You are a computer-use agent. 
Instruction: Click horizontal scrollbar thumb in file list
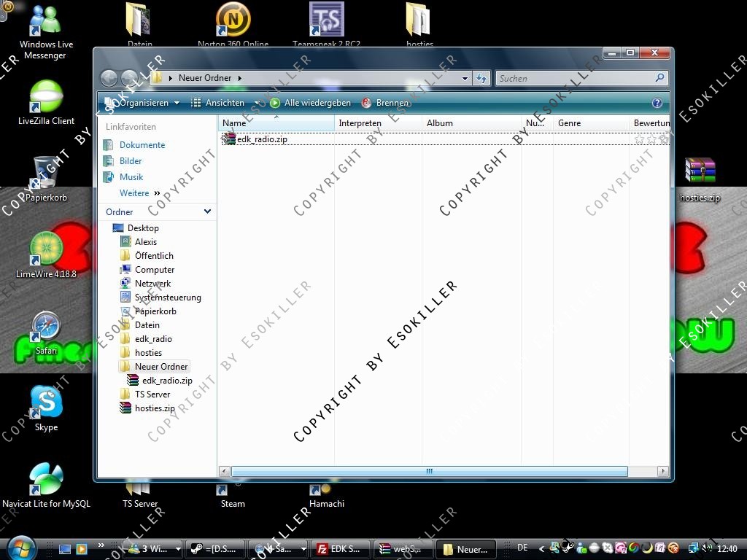pyautogui.click(x=429, y=471)
